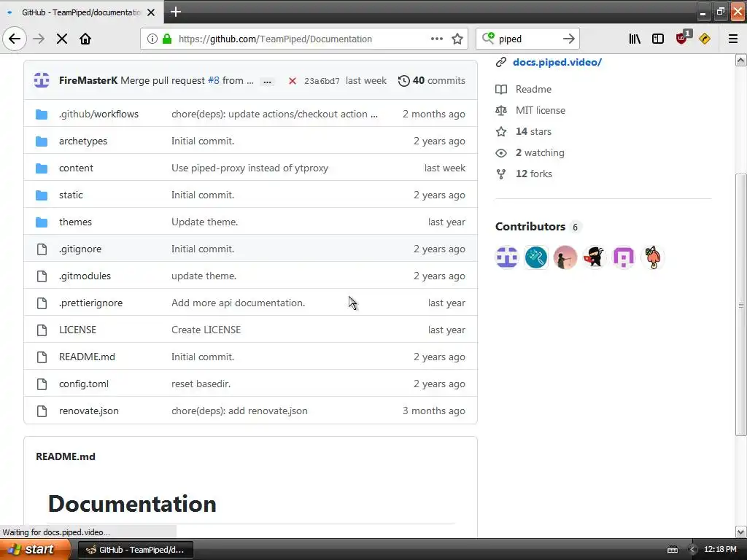747x560 pixels.
Task: Open the magenta pixel-art contributor avatar
Action: 624,257
